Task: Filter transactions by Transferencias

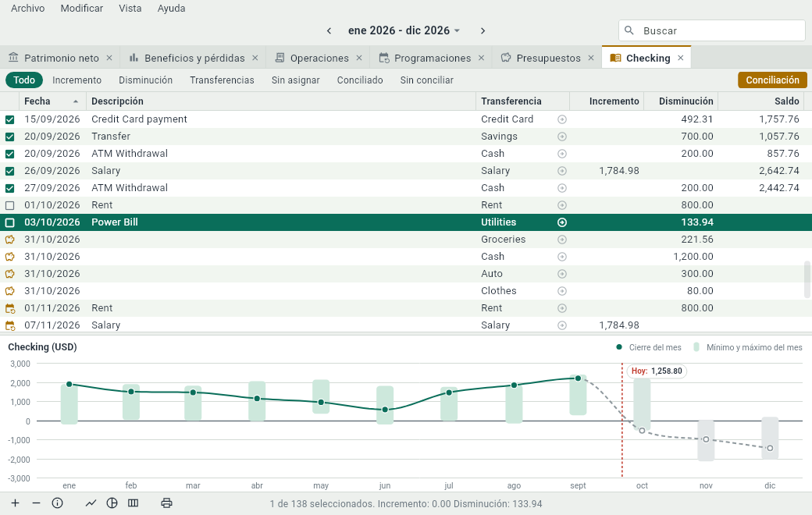Action: pos(222,80)
